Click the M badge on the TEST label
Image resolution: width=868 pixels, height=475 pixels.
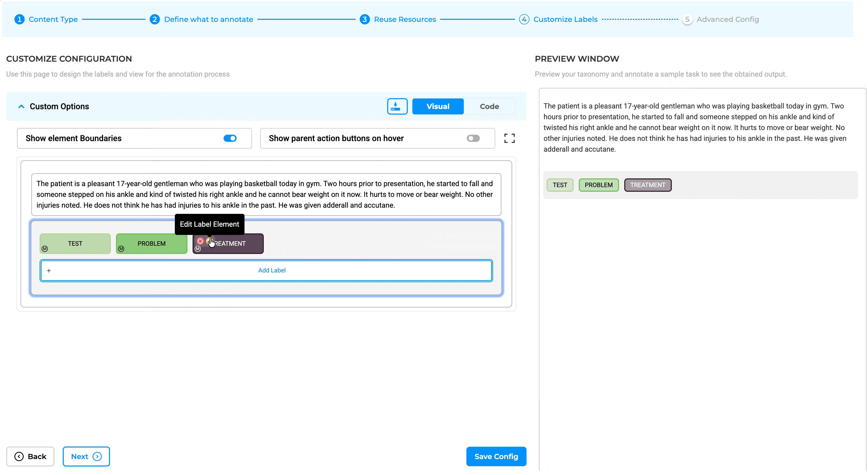click(45, 249)
